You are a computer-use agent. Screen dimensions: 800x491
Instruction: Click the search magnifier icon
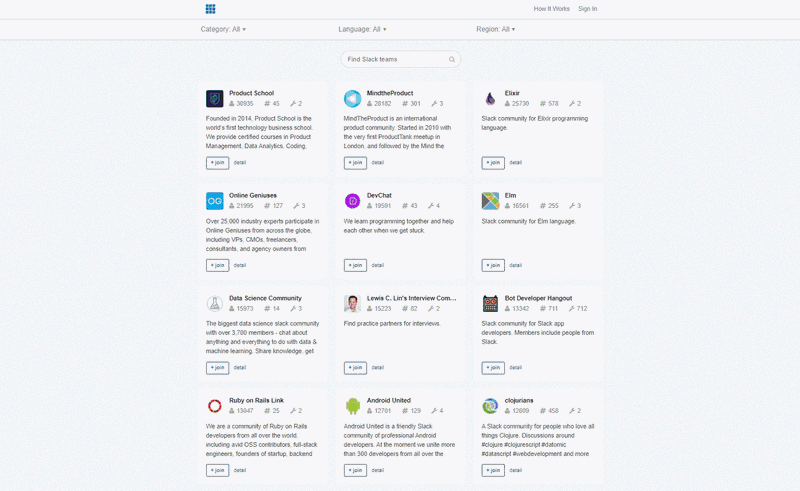coord(452,59)
